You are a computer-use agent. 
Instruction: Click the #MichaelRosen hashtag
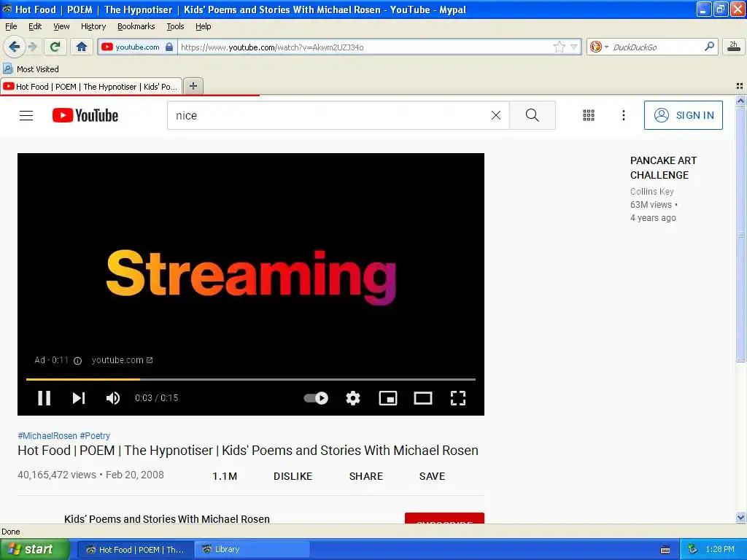coord(47,436)
